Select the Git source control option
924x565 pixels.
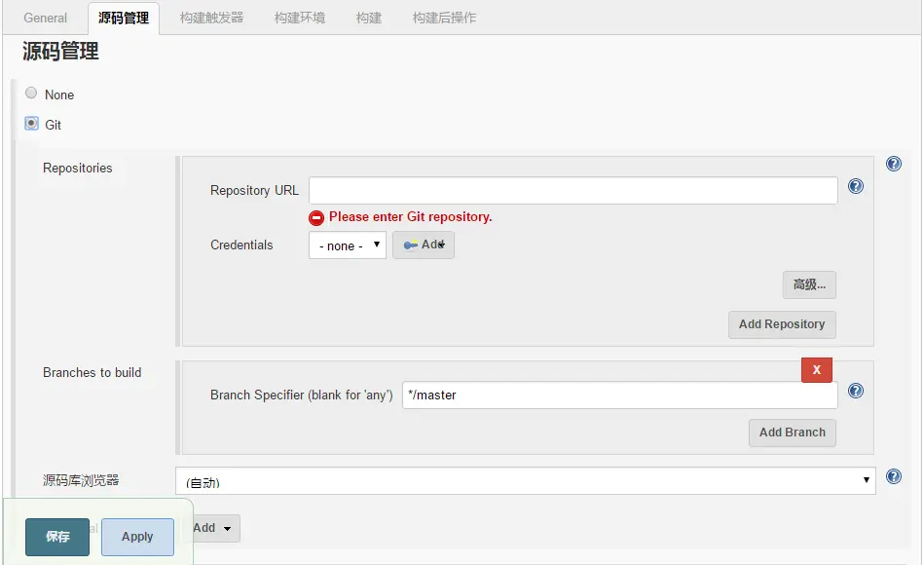(x=31, y=124)
